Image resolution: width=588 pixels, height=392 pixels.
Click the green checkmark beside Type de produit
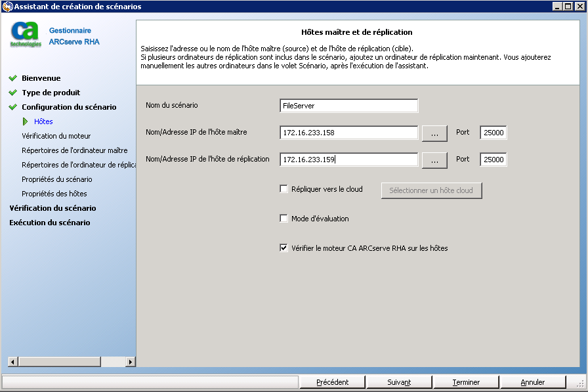(x=12, y=93)
